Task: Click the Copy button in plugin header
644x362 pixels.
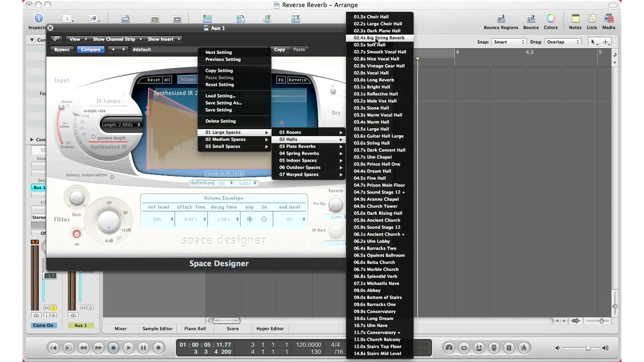Action: point(280,49)
